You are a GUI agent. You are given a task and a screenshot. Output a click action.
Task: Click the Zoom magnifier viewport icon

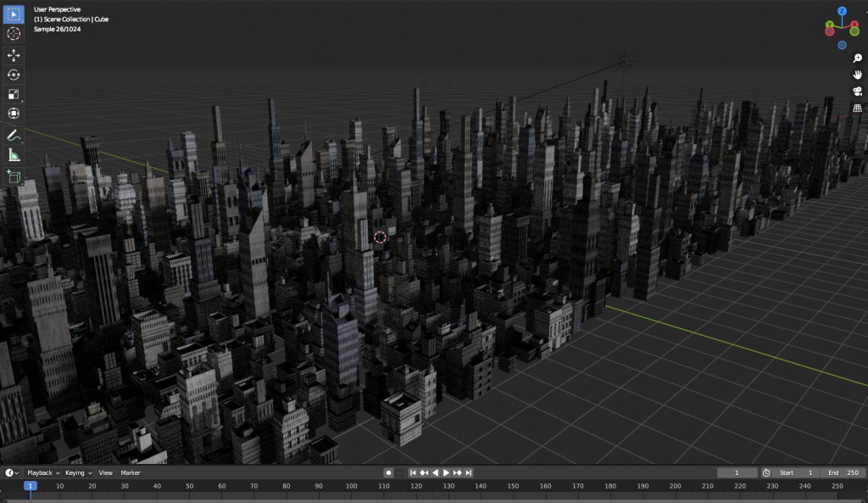click(857, 58)
